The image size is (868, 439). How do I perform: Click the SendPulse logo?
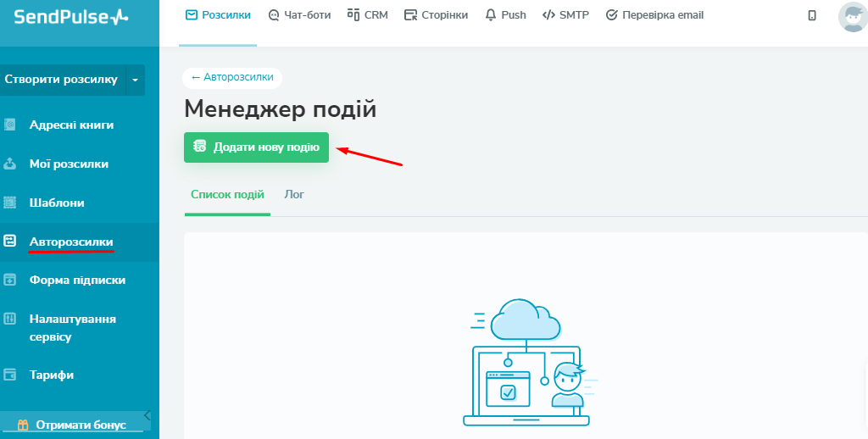point(71,17)
